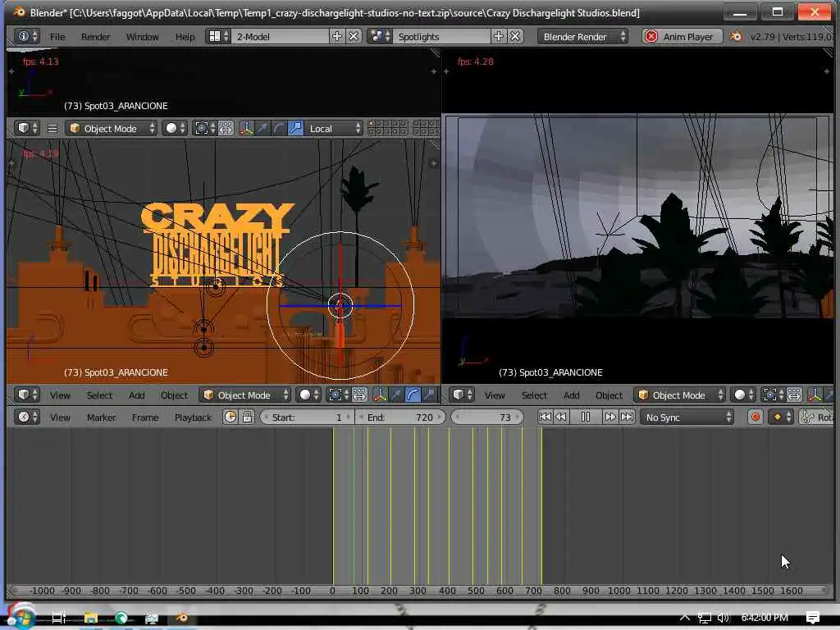Open the File menu
The width and height of the screenshot is (840, 630).
(x=57, y=36)
